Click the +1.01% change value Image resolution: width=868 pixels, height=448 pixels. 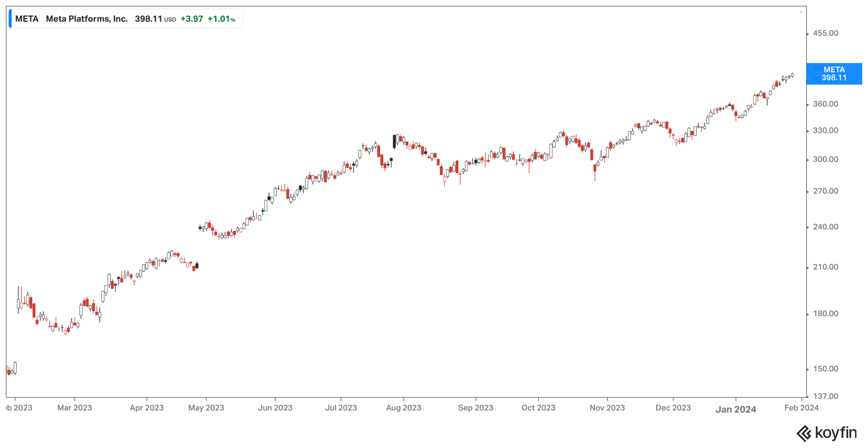[x=221, y=19]
